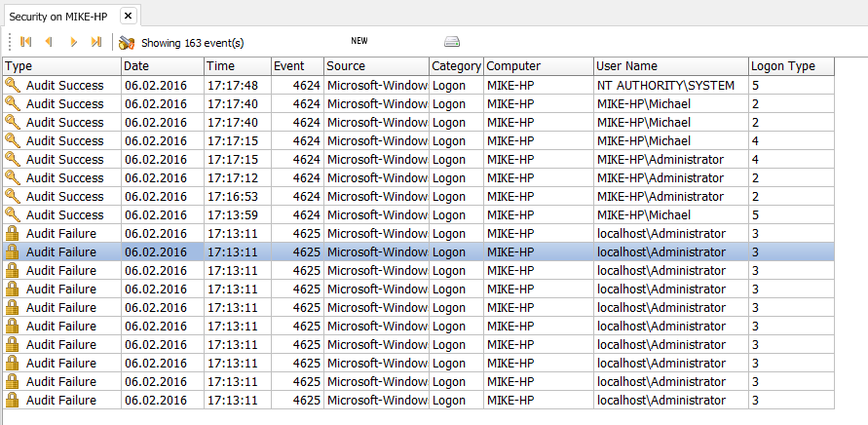
Task: Sort by the Date column header
Action: (x=163, y=66)
